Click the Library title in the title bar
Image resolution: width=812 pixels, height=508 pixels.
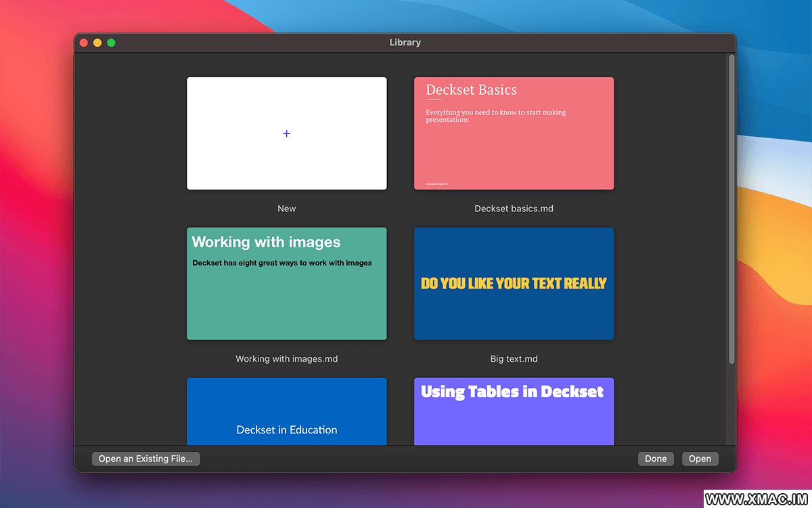405,43
